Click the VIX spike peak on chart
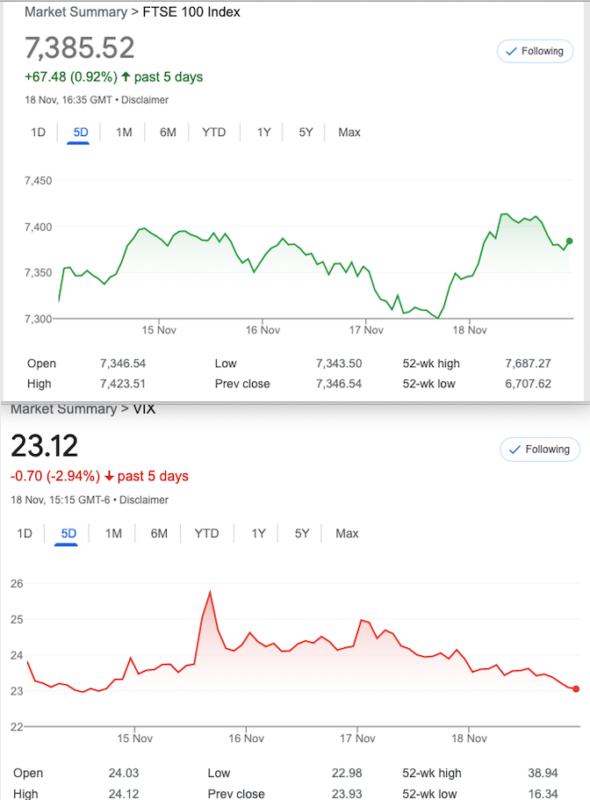This screenshot has height=800, width=590. [x=210, y=592]
